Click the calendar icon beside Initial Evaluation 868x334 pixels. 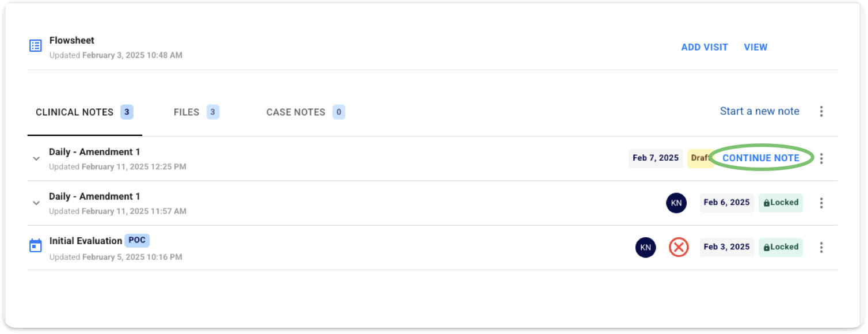pos(36,246)
